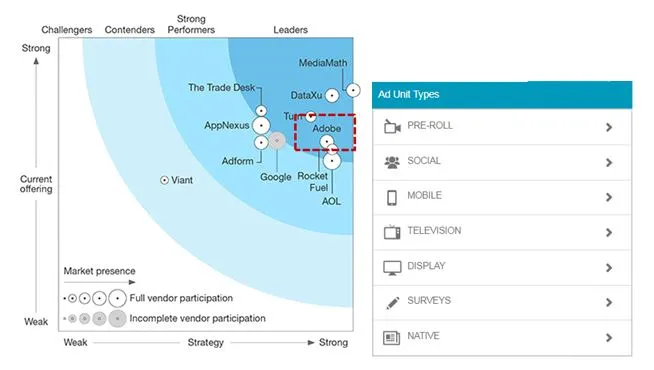
Task: Click the DataXu vendor circle
Action: pos(332,96)
